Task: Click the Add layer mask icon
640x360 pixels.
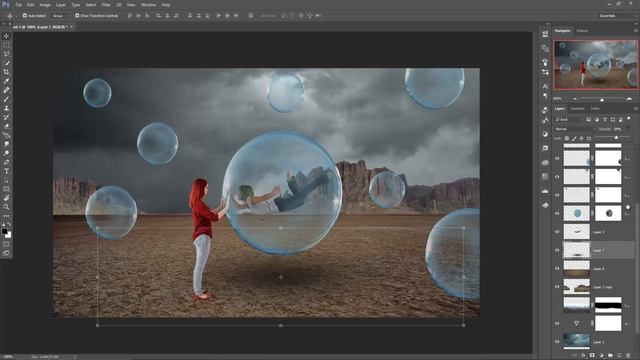Action: [592, 356]
